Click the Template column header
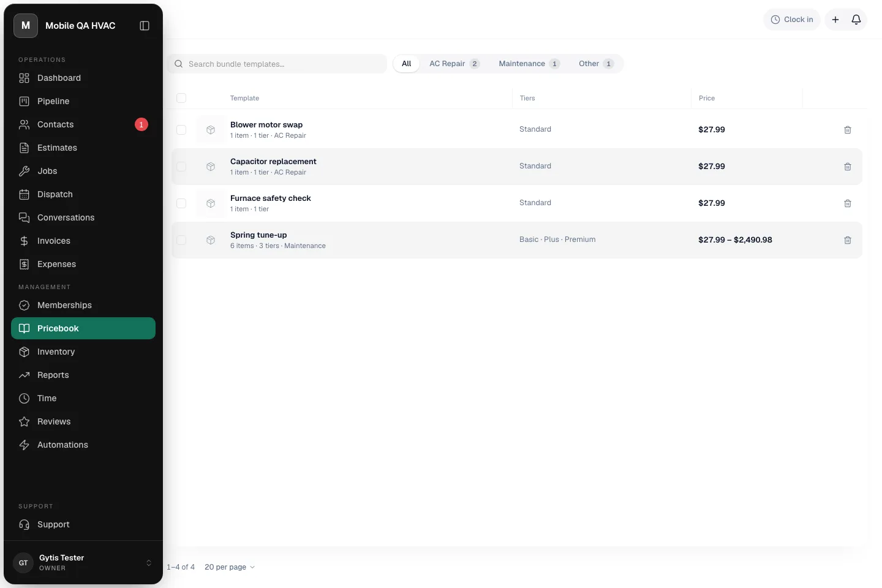This screenshot has height=588, width=882. 244,98
